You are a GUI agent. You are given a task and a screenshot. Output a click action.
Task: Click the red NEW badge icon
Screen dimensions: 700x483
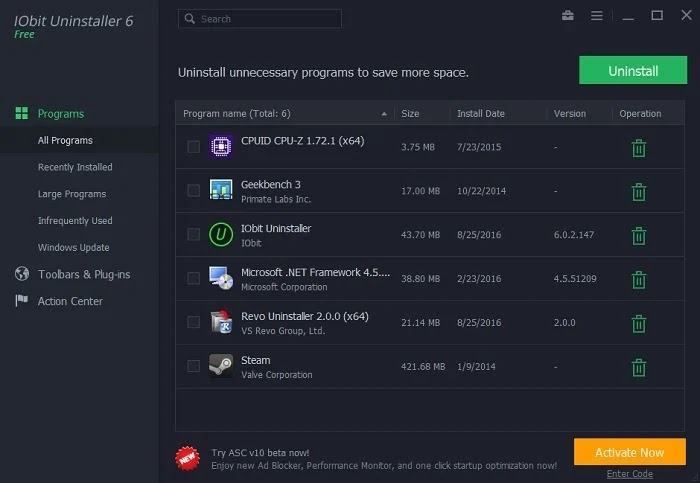pos(188,458)
